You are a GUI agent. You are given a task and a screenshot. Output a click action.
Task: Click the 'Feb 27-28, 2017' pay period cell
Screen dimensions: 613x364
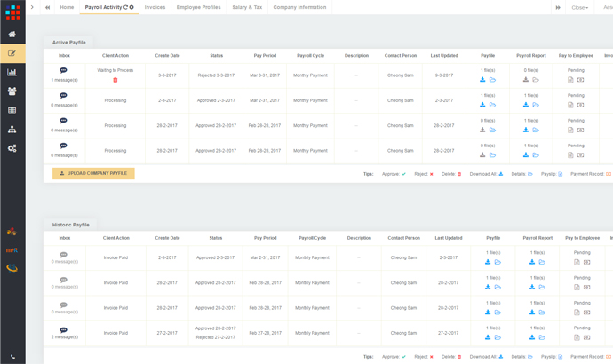click(265, 333)
